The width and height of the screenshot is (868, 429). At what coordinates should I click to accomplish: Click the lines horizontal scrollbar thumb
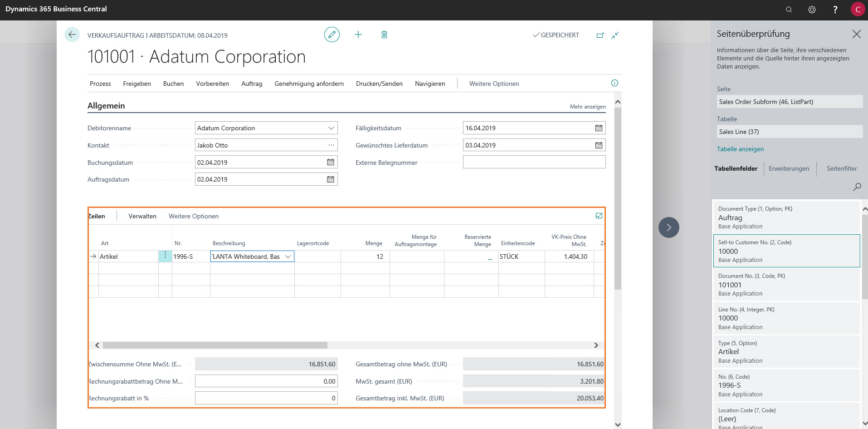point(215,345)
